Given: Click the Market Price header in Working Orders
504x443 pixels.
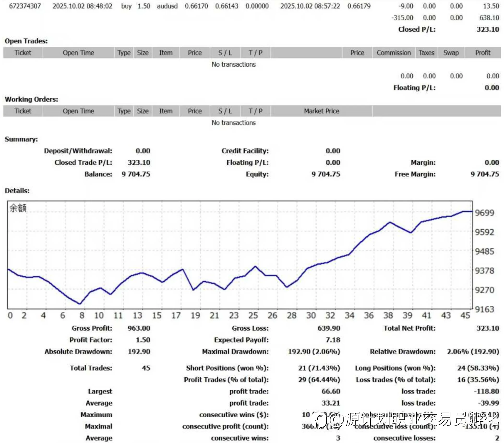Looking at the screenshot, I should pos(321,111).
